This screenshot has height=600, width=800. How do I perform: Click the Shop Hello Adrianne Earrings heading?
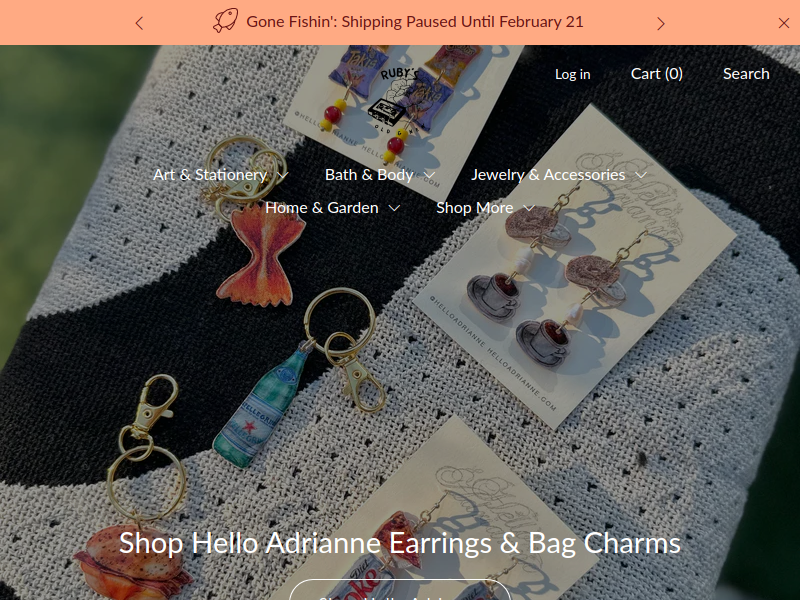[x=399, y=543]
